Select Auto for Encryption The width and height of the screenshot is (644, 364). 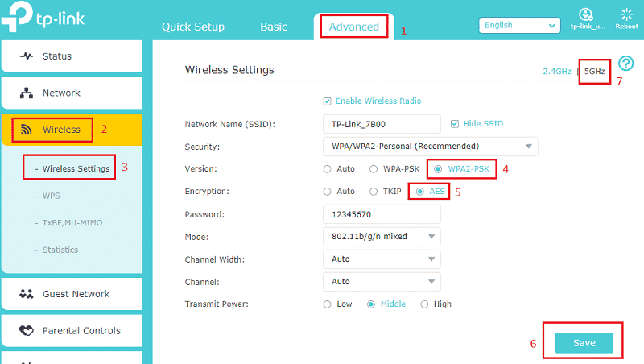point(327,192)
